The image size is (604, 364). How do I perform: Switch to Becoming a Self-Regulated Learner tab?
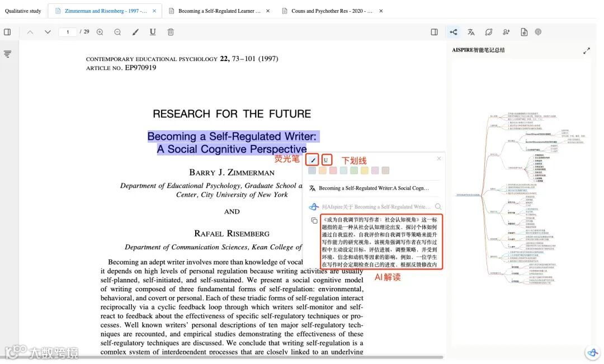[x=219, y=11]
